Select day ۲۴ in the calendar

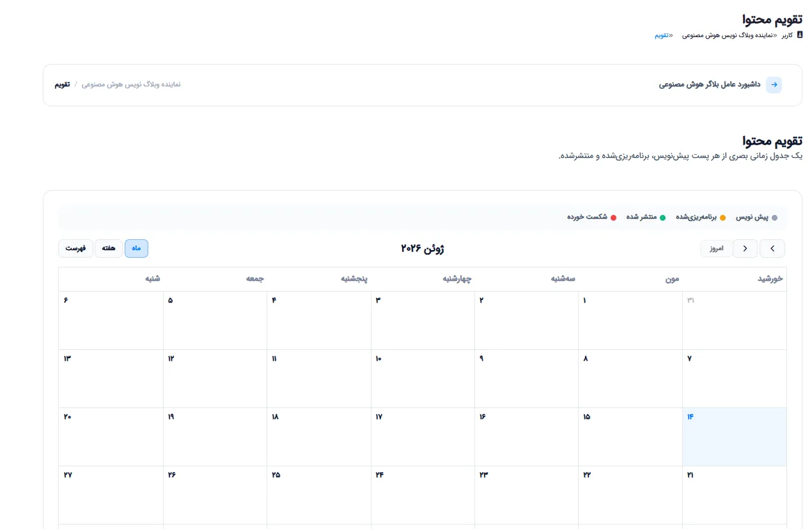[x=423, y=495]
